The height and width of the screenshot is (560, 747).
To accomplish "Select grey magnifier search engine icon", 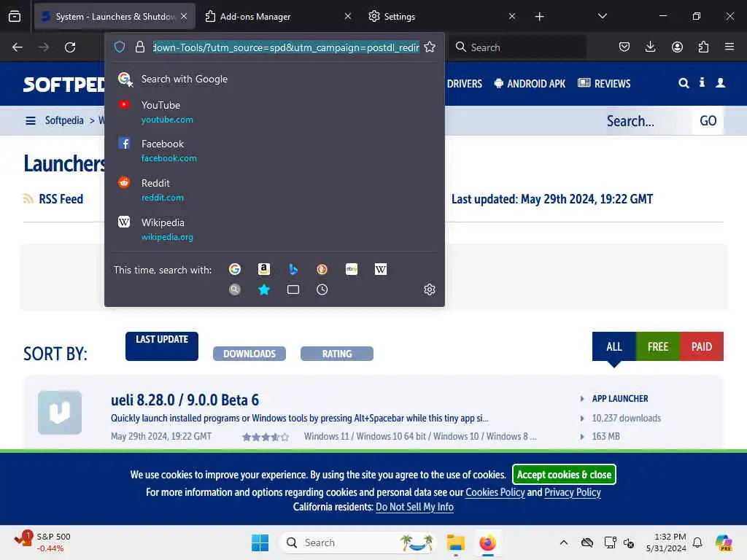I will point(235,289).
